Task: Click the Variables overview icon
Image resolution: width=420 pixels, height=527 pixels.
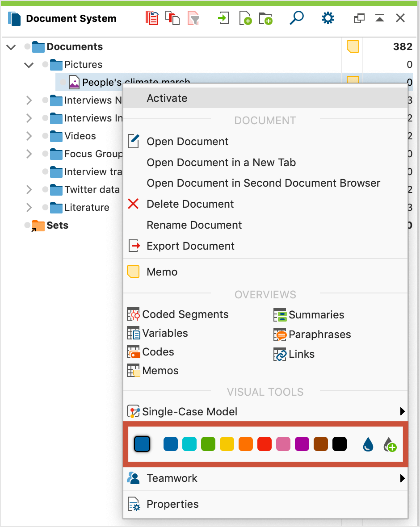Action: (133, 333)
